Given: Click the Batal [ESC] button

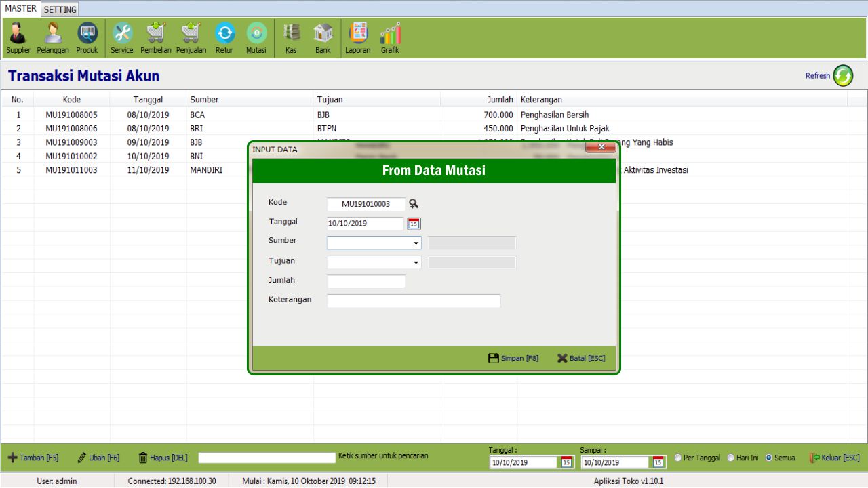Looking at the screenshot, I should (581, 358).
